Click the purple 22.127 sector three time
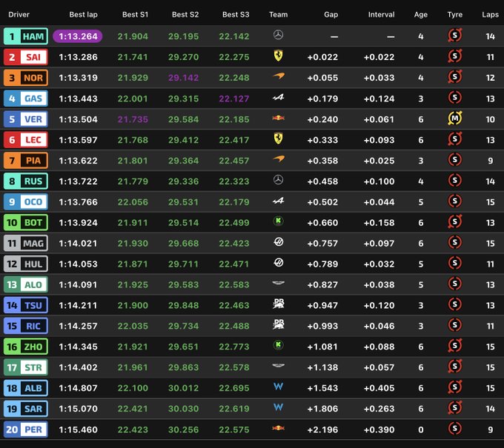The image size is (504, 448). tap(234, 98)
